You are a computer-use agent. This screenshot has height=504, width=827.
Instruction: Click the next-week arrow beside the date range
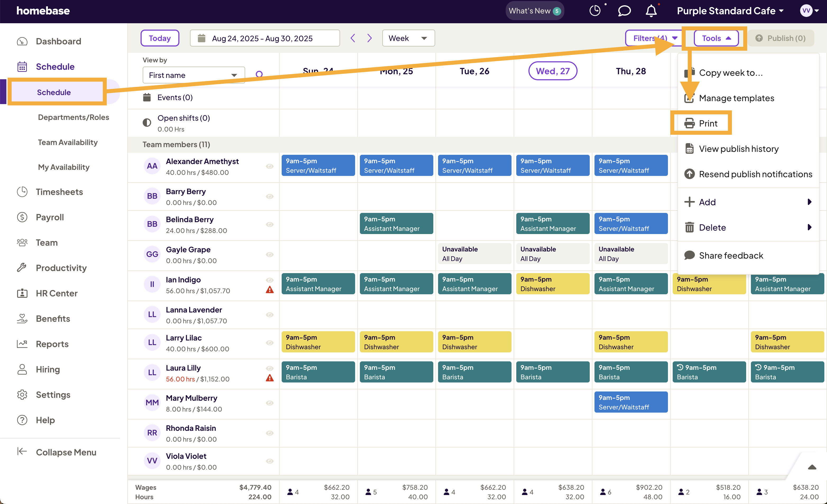[369, 38]
